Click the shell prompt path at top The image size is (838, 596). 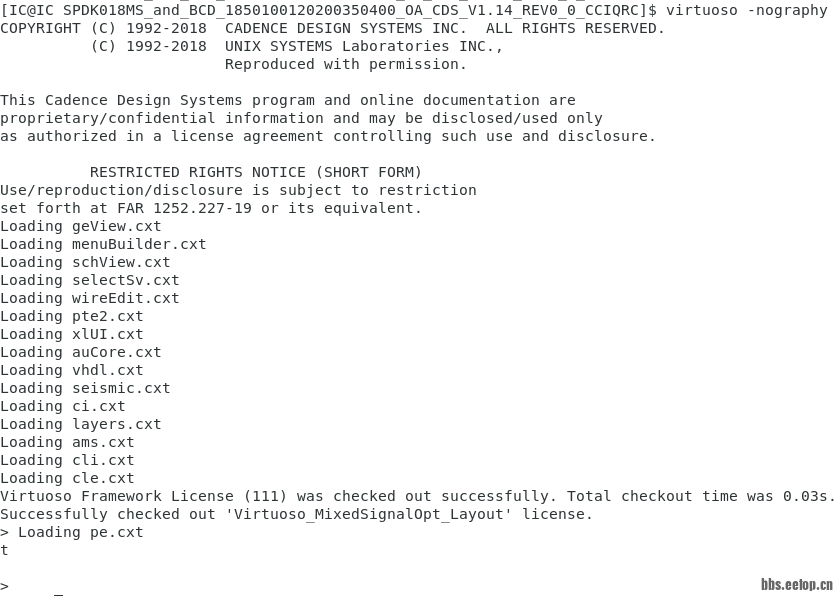329,10
